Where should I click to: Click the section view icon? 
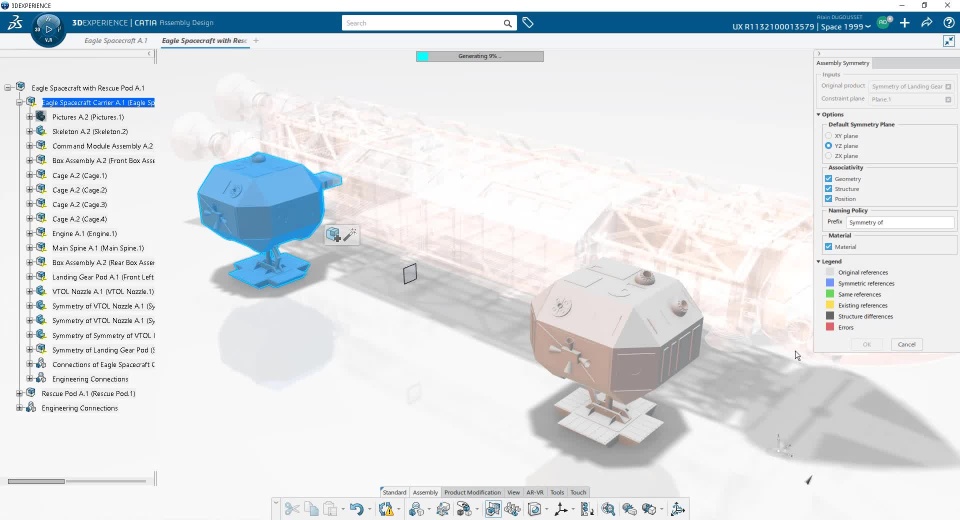tap(534, 508)
